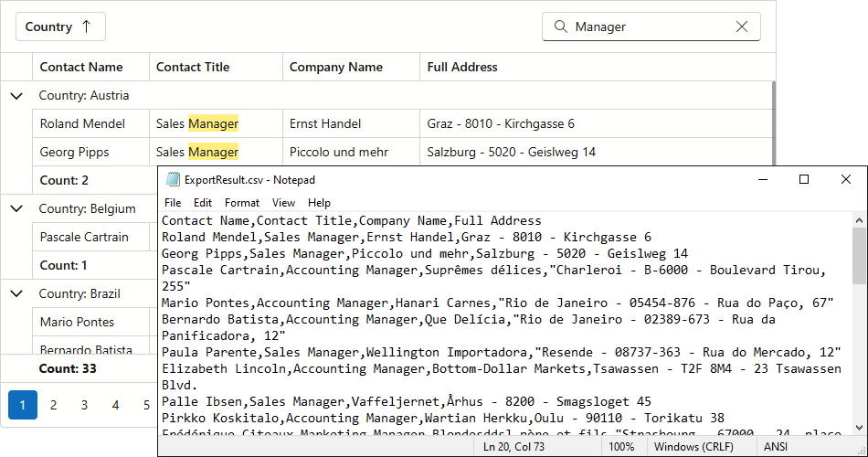Select the Georg Pipps cell

[90, 152]
